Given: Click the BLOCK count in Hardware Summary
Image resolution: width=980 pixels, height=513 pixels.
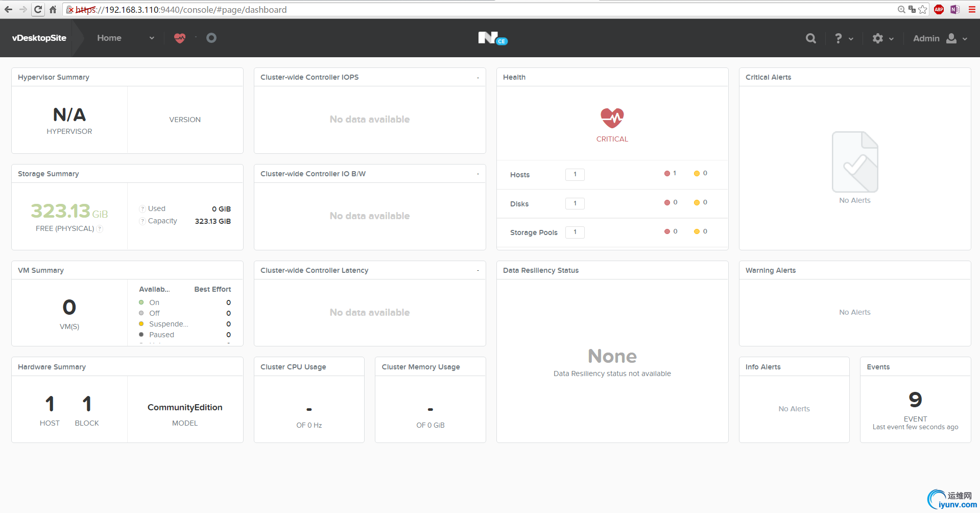Looking at the screenshot, I should click(87, 404).
